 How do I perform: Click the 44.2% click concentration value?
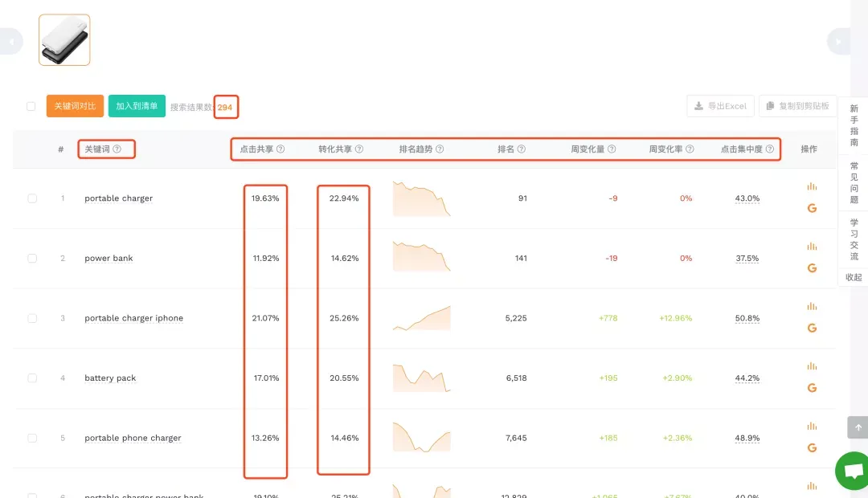(747, 378)
